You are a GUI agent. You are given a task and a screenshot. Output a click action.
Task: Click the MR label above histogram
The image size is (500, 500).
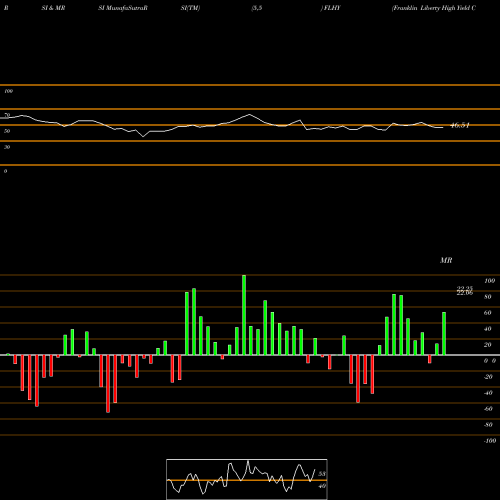pyautogui.click(x=446, y=260)
